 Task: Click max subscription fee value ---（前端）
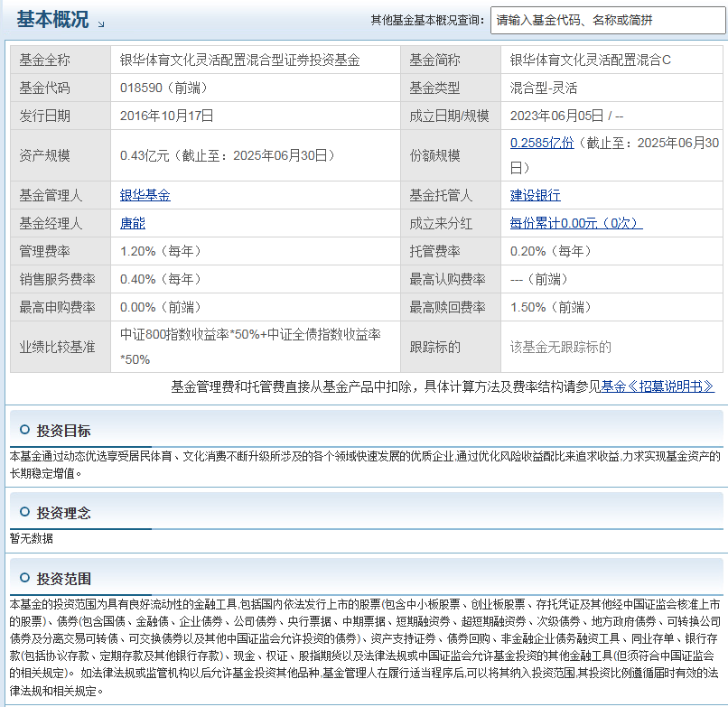click(x=538, y=279)
